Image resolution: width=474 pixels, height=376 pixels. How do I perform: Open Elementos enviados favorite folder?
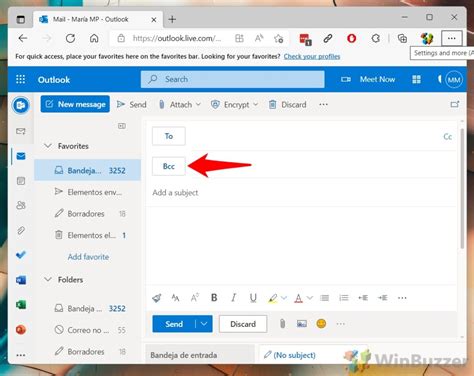[88, 192]
